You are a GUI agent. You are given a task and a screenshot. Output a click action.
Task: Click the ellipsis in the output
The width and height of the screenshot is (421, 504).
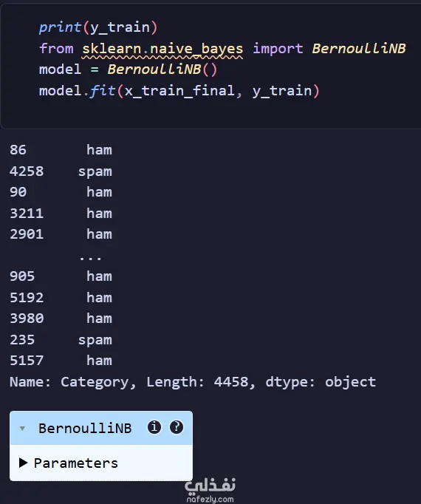tap(90, 257)
